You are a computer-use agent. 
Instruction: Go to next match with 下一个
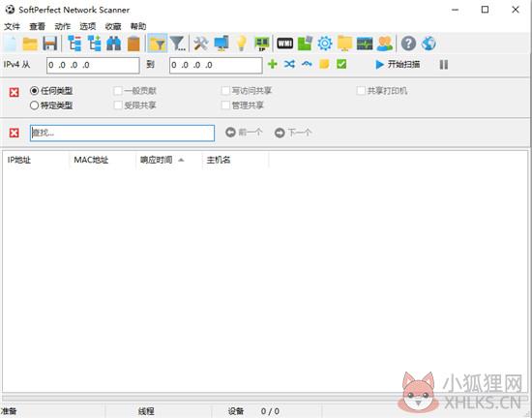(x=293, y=133)
